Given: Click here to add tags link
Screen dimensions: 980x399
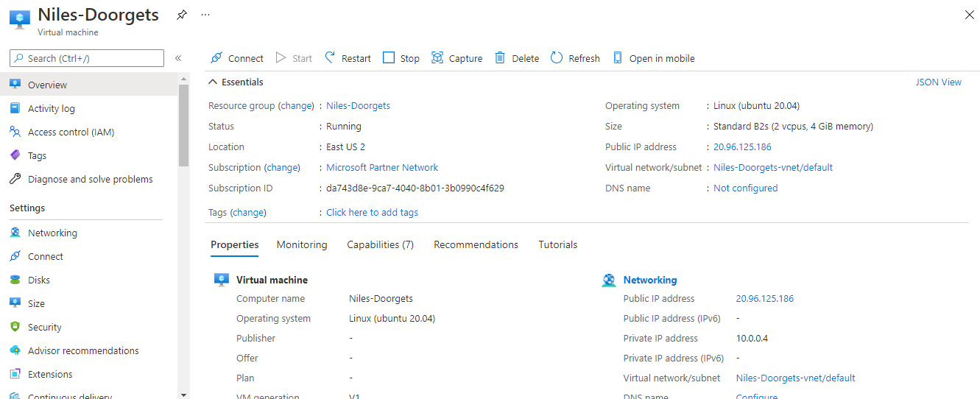Looking at the screenshot, I should click(x=372, y=212).
